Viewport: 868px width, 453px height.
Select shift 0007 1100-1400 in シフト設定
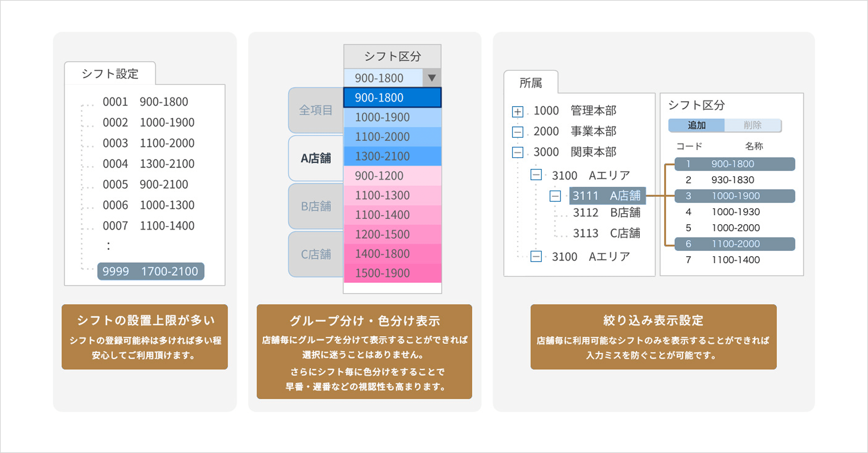point(149,226)
